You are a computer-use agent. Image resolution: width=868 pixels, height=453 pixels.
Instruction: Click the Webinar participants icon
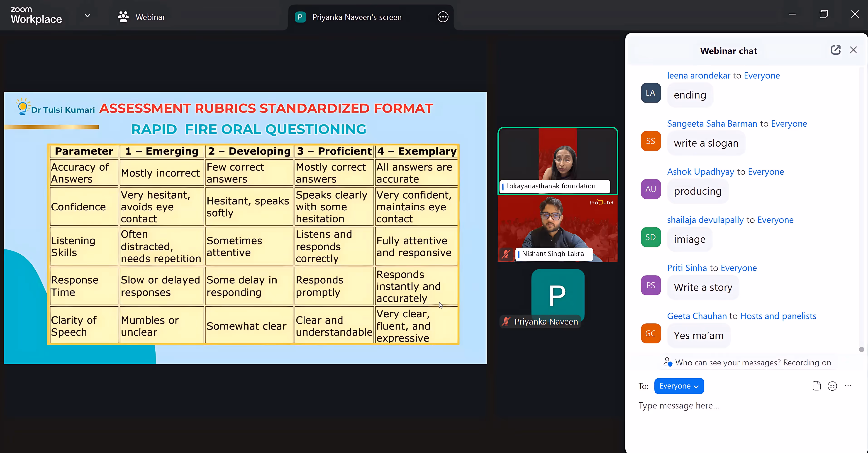click(x=123, y=17)
